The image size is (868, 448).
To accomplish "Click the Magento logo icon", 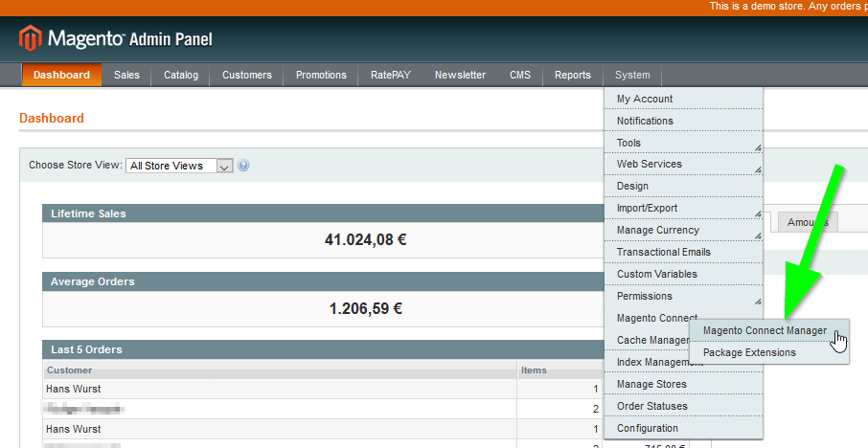I will tap(31, 39).
